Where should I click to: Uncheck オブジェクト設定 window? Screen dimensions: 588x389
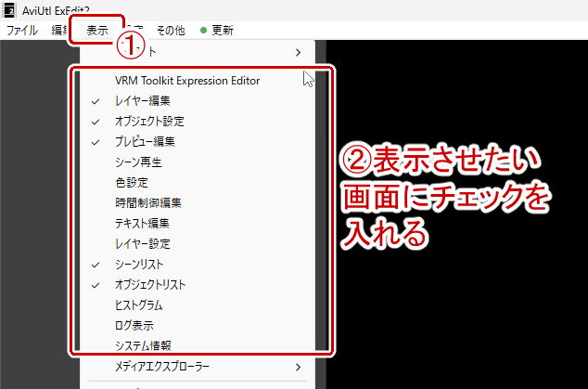coord(198,122)
